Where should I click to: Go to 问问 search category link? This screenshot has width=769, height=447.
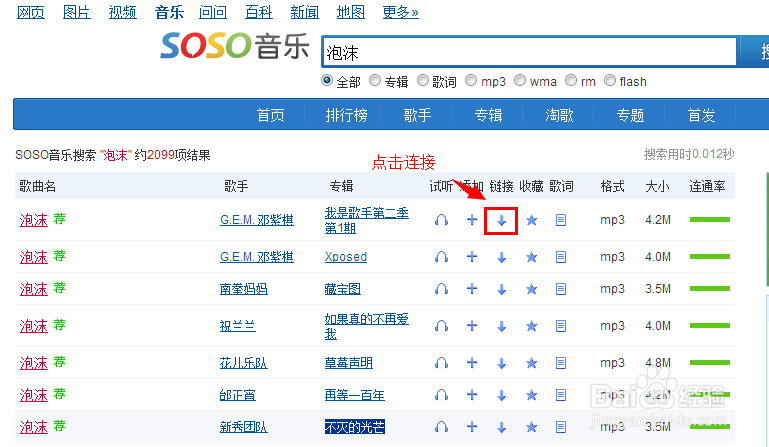coord(213,12)
